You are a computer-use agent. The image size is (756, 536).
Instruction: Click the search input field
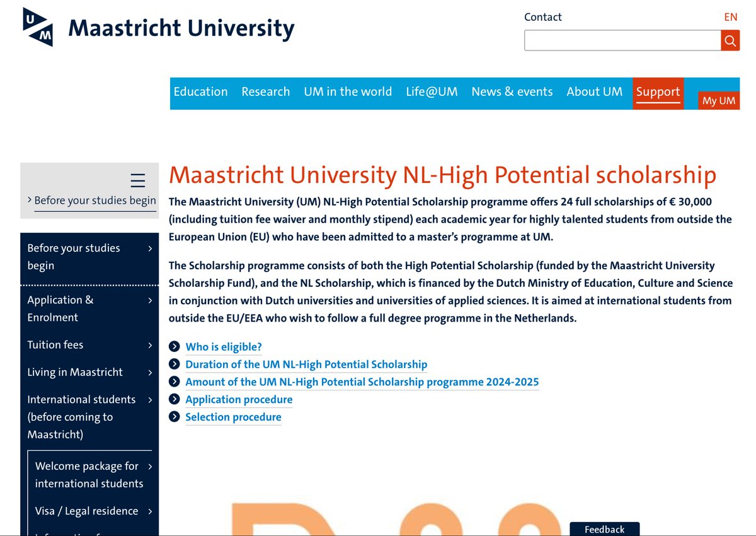pyautogui.click(x=622, y=41)
